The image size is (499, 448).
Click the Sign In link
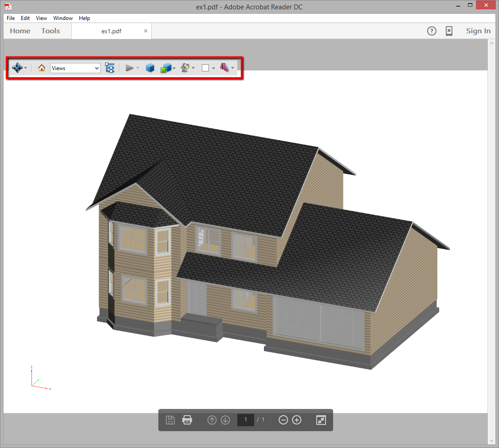(478, 31)
